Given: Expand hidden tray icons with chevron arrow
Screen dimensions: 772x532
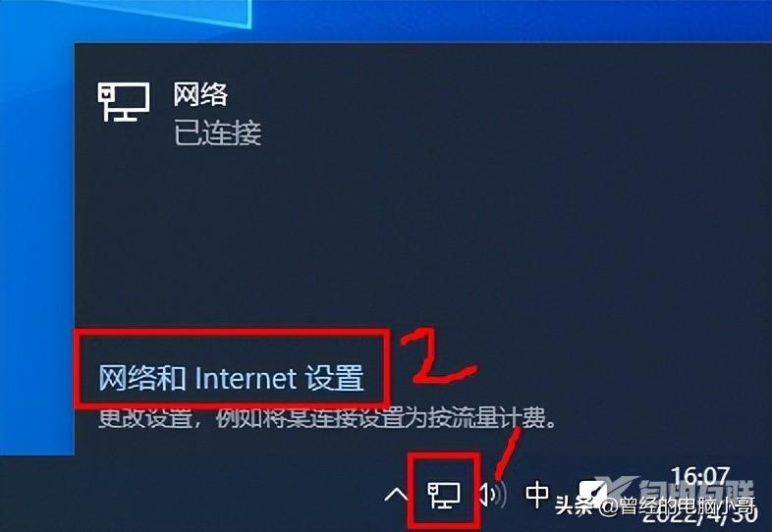Looking at the screenshot, I should coord(396,495).
